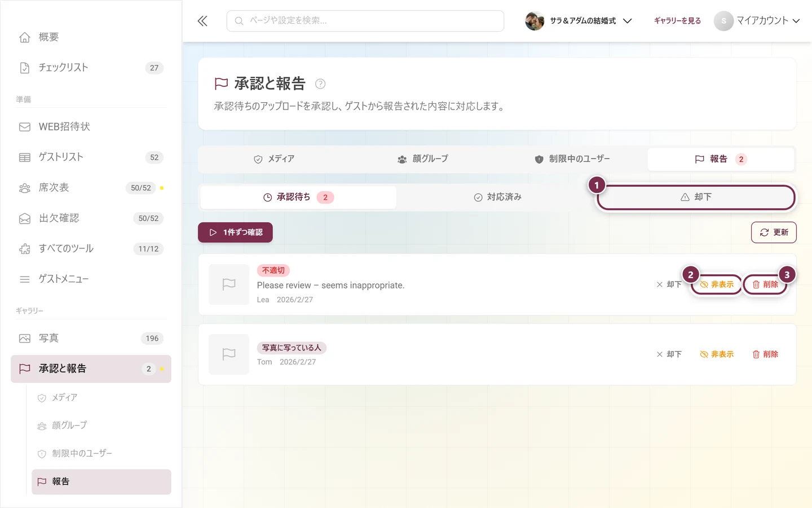This screenshot has height=508, width=812.
Task: Open メディア sub-item in the sidebar
Action: [101, 398]
